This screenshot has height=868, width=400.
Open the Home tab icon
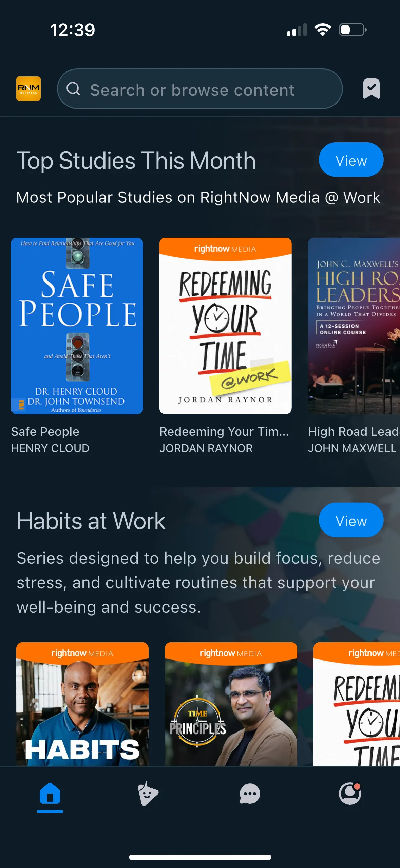pos(50,794)
